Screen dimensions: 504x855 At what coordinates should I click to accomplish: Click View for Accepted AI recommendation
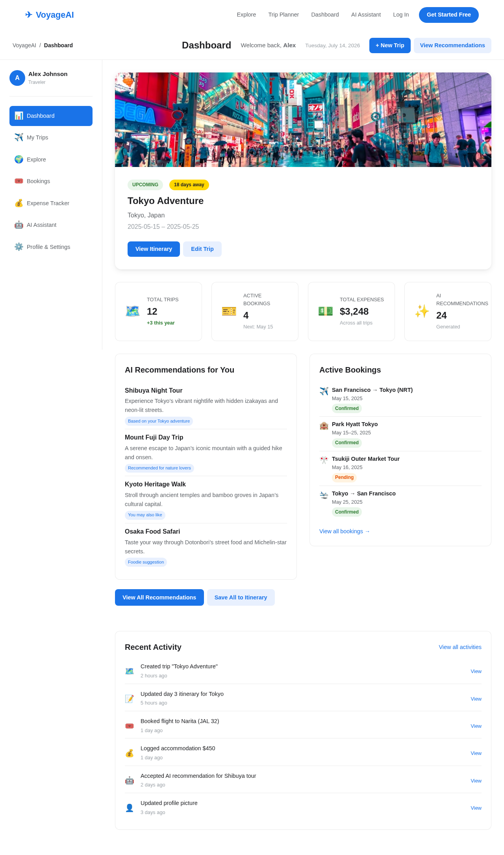pyautogui.click(x=476, y=781)
